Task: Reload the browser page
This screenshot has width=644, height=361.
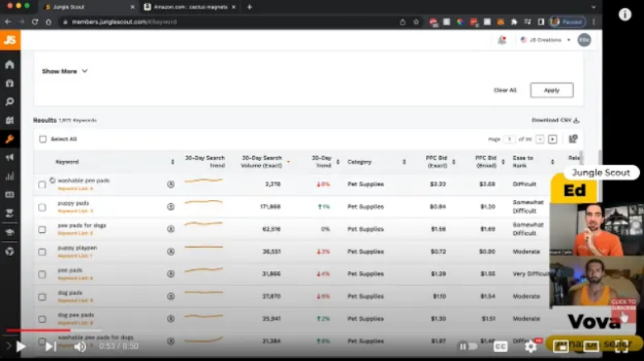Action: [35, 21]
